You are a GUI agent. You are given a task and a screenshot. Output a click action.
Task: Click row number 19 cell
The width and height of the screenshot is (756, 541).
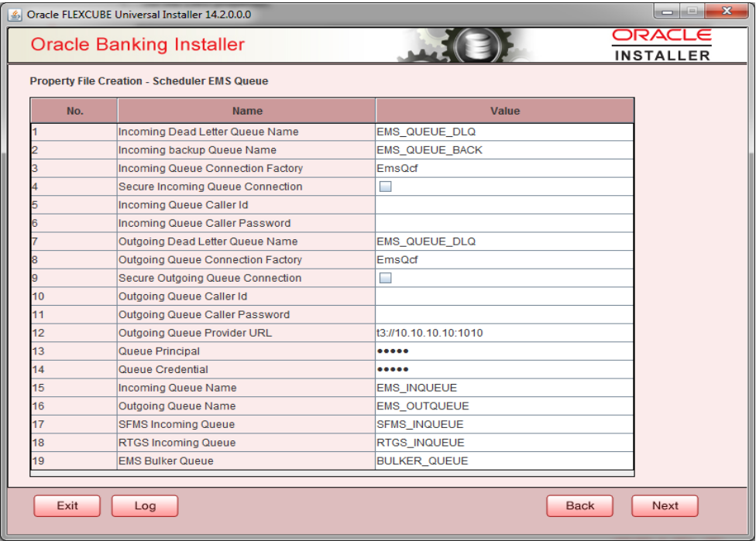tap(74, 461)
